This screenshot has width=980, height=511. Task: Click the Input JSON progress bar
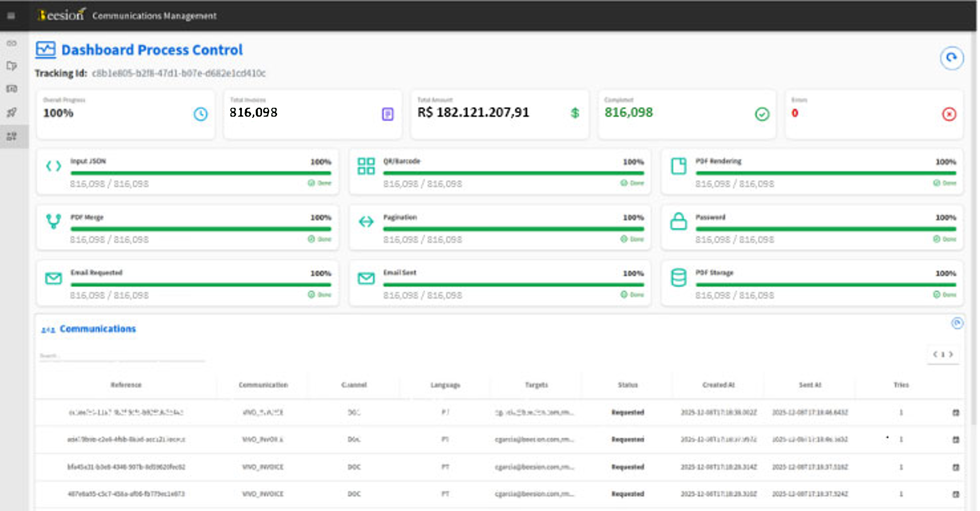201,173
